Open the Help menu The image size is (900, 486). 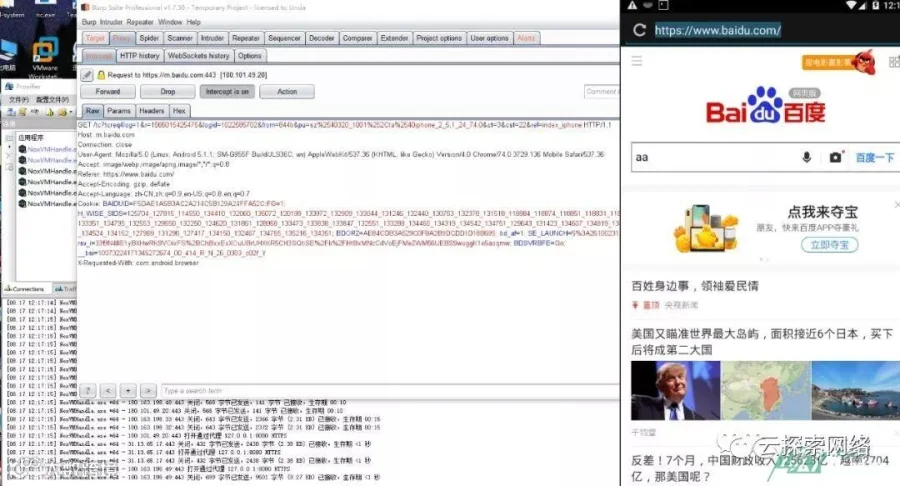193,22
